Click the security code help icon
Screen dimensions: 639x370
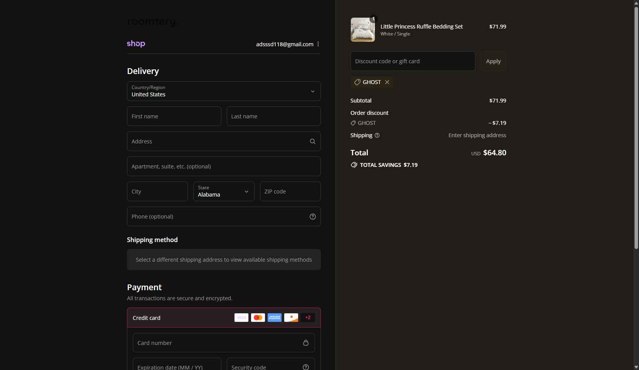coord(306,367)
